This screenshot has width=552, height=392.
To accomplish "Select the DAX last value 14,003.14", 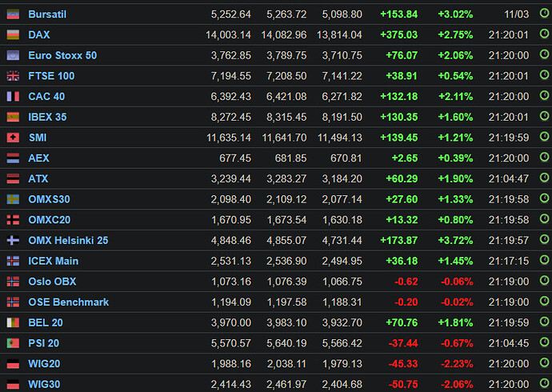I will (228, 35).
